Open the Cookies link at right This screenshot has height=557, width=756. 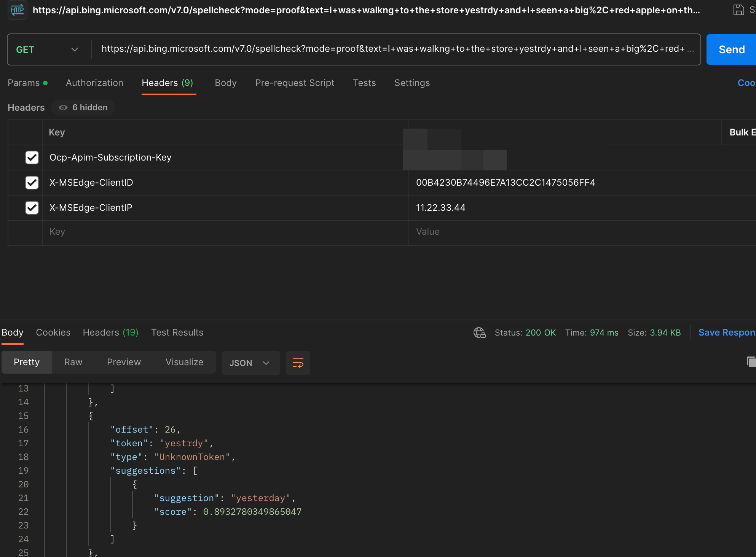point(746,83)
